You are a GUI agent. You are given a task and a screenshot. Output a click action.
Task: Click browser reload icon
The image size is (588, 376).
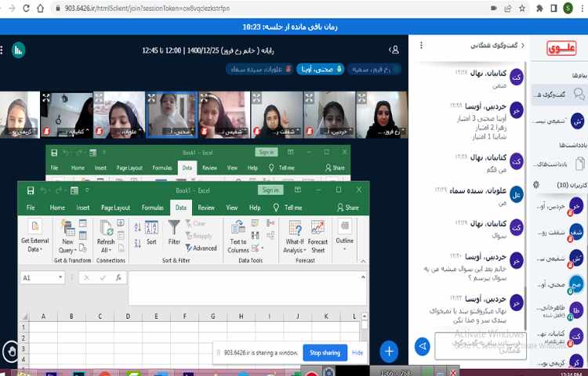pyautogui.click(x=26, y=9)
